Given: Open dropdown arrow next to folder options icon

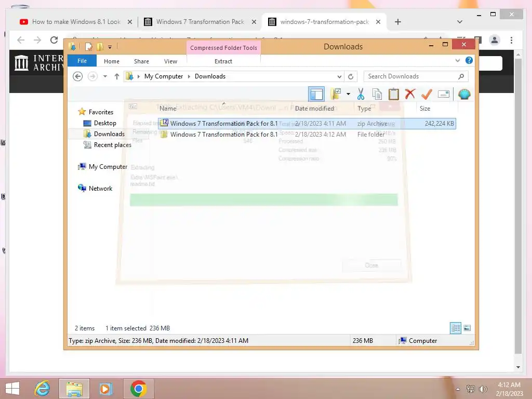Looking at the screenshot, I should pos(348,94).
